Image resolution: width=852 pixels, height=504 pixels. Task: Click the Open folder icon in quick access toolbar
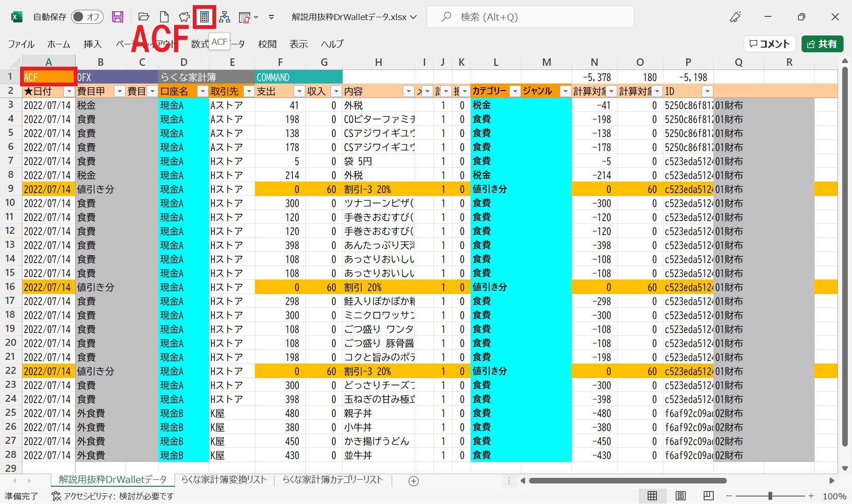[x=144, y=17]
